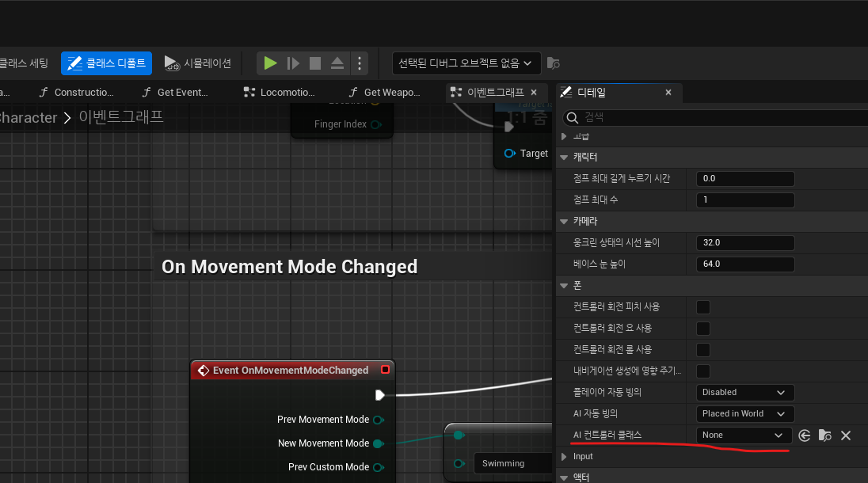
Task: Select Event OnMovementModeChanged node title
Action: 290,370
